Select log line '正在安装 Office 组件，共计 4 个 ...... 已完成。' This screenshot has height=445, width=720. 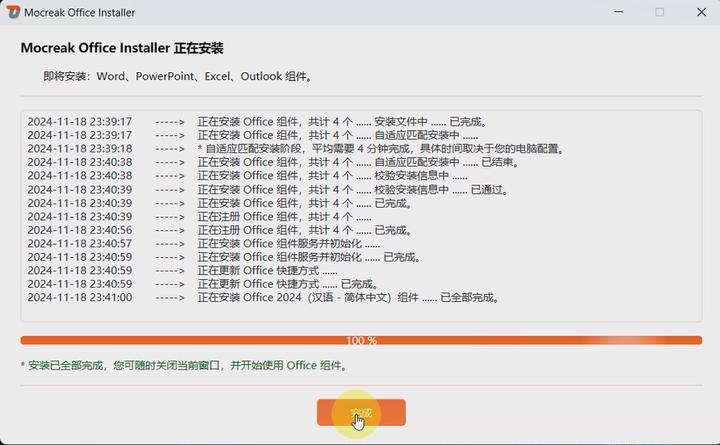220,203
